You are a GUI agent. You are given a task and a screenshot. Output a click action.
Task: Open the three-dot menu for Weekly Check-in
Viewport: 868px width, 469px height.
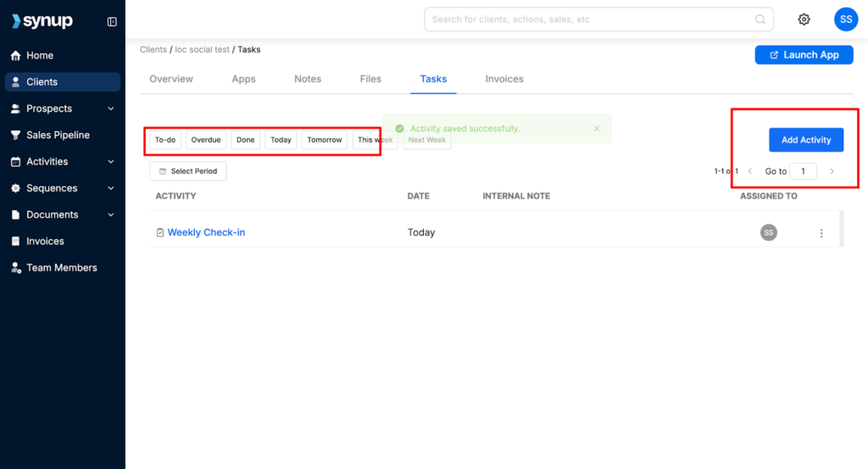coord(821,233)
